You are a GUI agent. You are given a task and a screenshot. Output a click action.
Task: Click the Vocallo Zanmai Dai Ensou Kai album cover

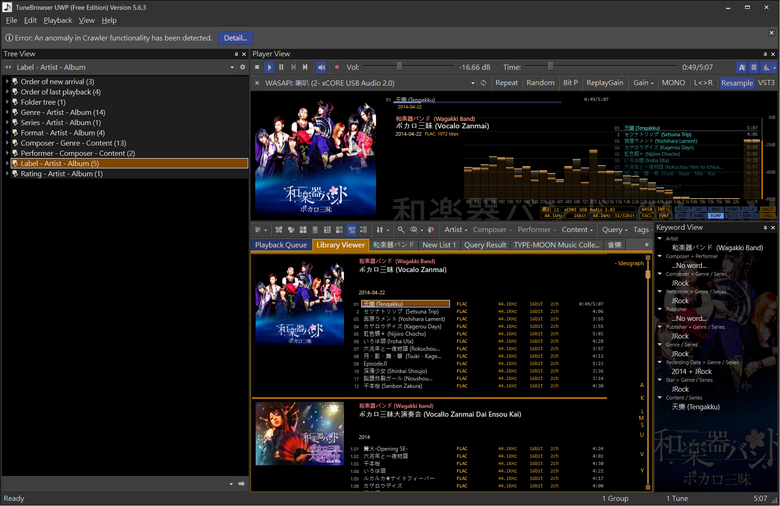pyautogui.click(x=299, y=434)
